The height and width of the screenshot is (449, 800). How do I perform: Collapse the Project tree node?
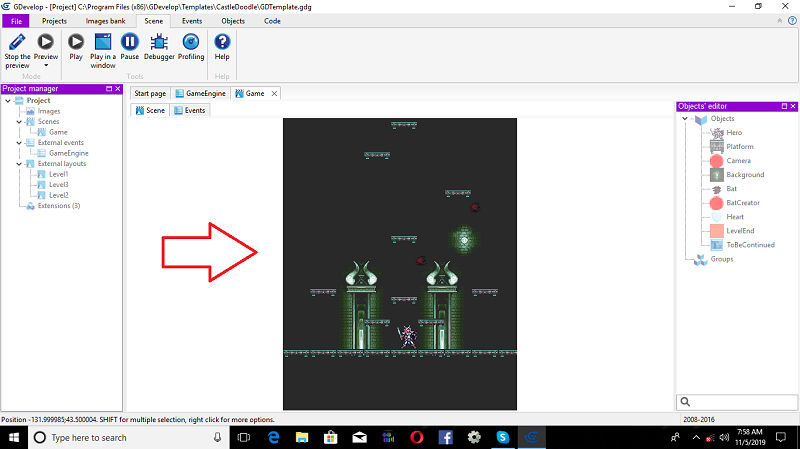[x=8, y=101]
